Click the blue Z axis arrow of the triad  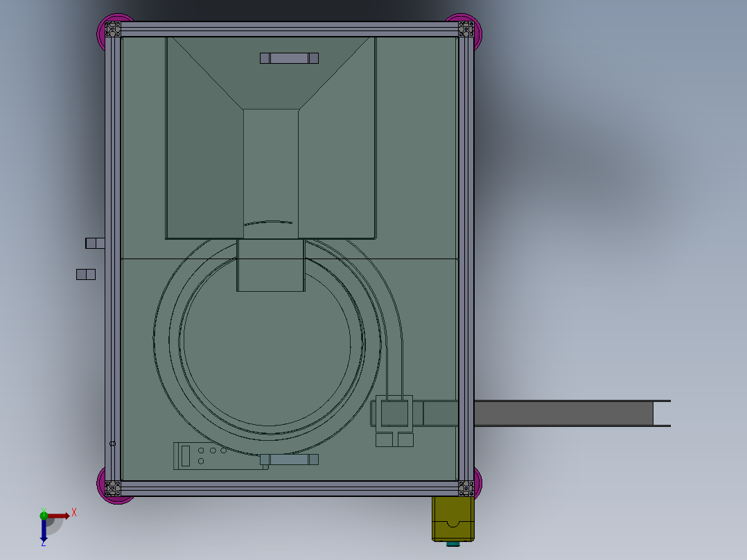click(44, 530)
